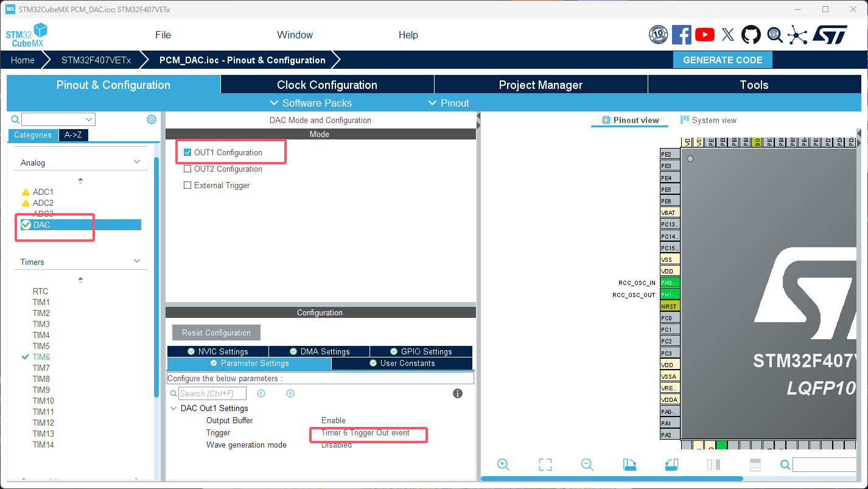Open the Help menu
868x489 pixels.
(x=408, y=35)
